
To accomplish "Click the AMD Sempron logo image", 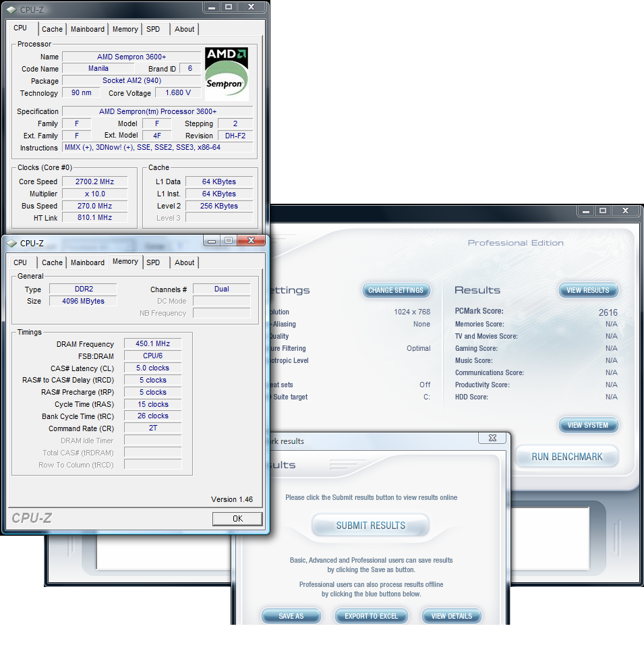I will pos(227,74).
